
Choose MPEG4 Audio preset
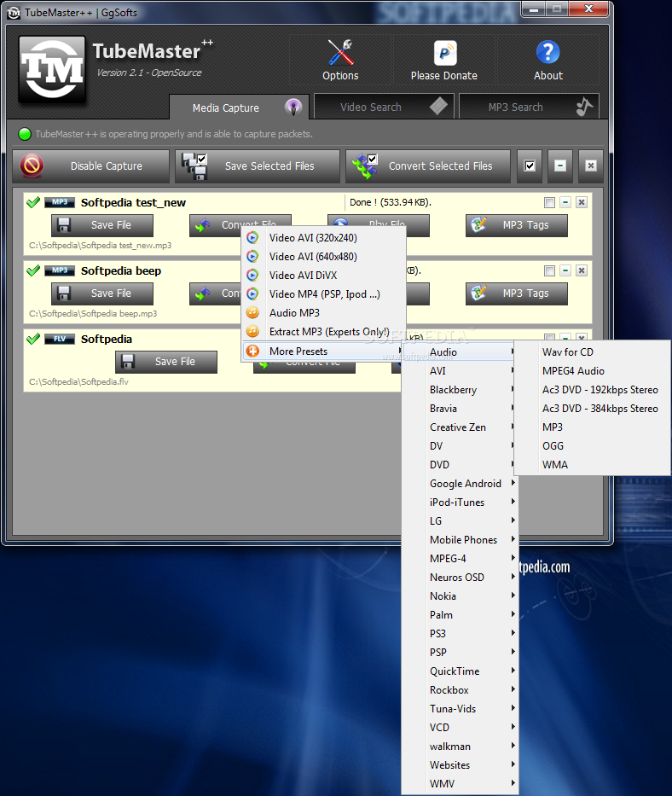pyautogui.click(x=593, y=371)
